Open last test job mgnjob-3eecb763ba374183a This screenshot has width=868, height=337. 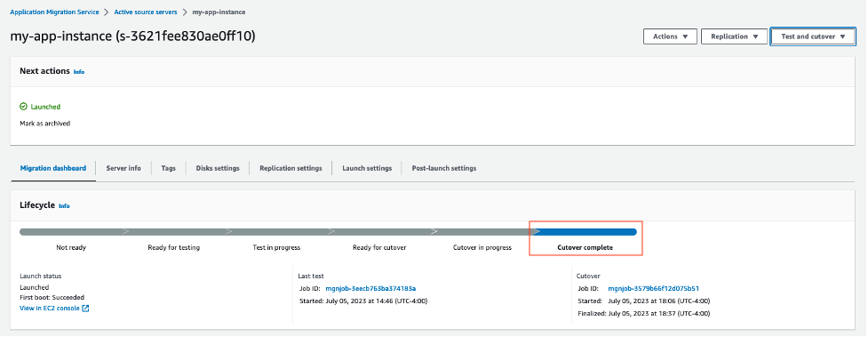click(x=370, y=288)
